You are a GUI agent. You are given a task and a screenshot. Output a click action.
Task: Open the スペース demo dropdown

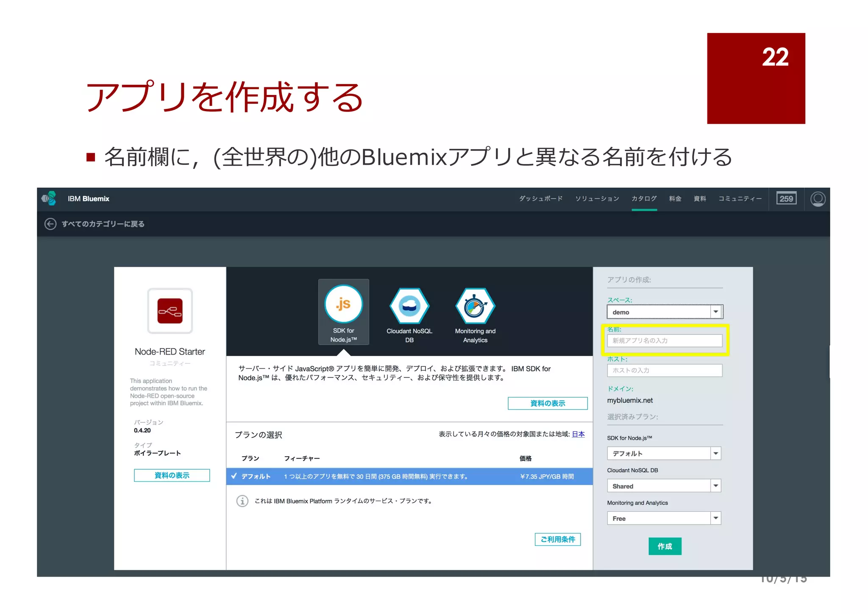pos(665,312)
